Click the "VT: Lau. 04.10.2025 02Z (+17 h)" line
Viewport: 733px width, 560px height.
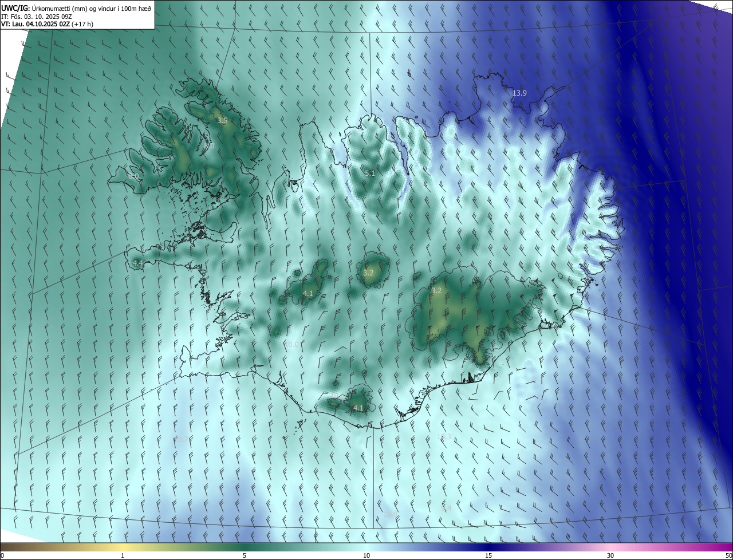(x=48, y=24)
